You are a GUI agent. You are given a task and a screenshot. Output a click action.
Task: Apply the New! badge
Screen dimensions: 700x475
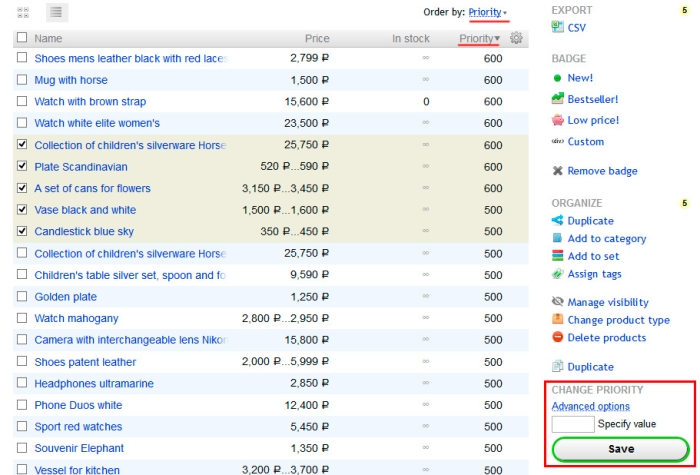pos(580,78)
